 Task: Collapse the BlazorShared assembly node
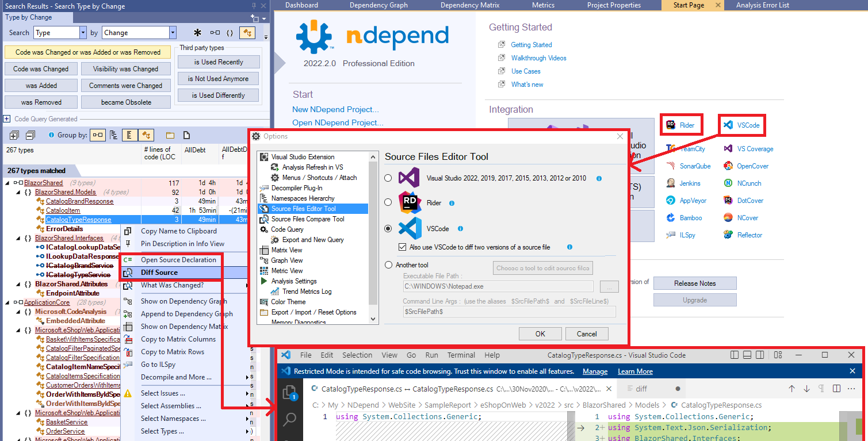(x=7, y=183)
